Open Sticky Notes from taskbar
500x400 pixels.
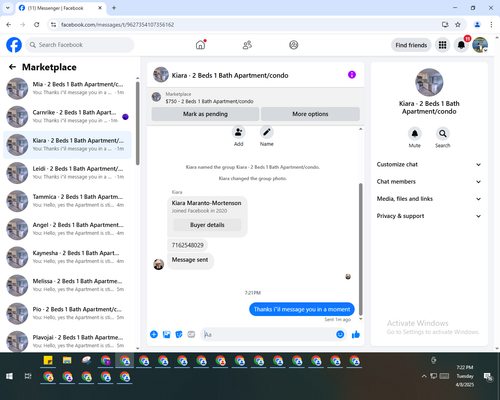[48, 360]
